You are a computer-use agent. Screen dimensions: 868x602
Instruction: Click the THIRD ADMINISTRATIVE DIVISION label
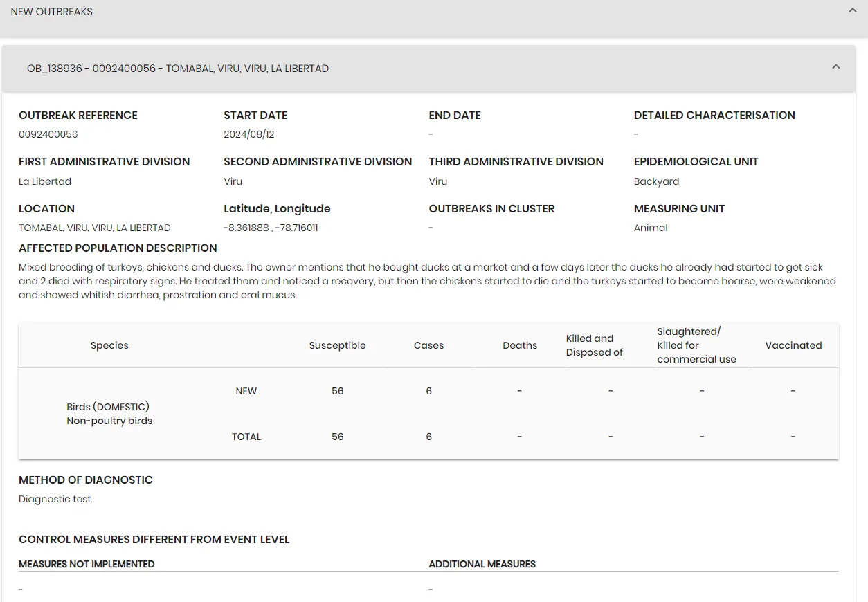516,162
